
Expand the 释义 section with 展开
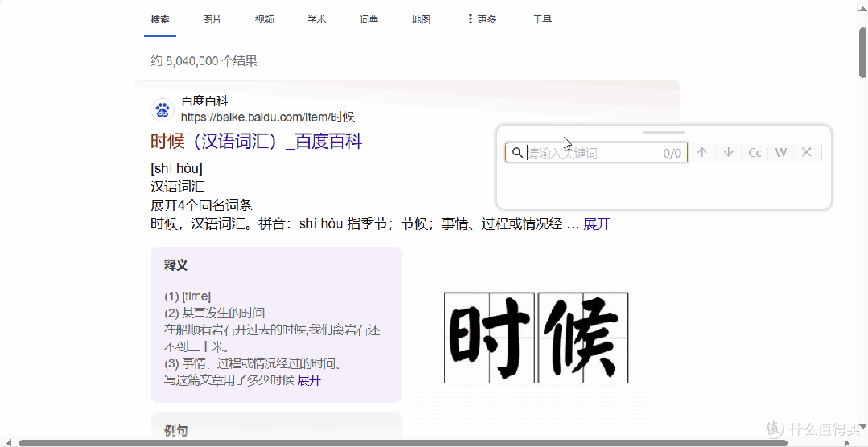[x=309, y=380]
